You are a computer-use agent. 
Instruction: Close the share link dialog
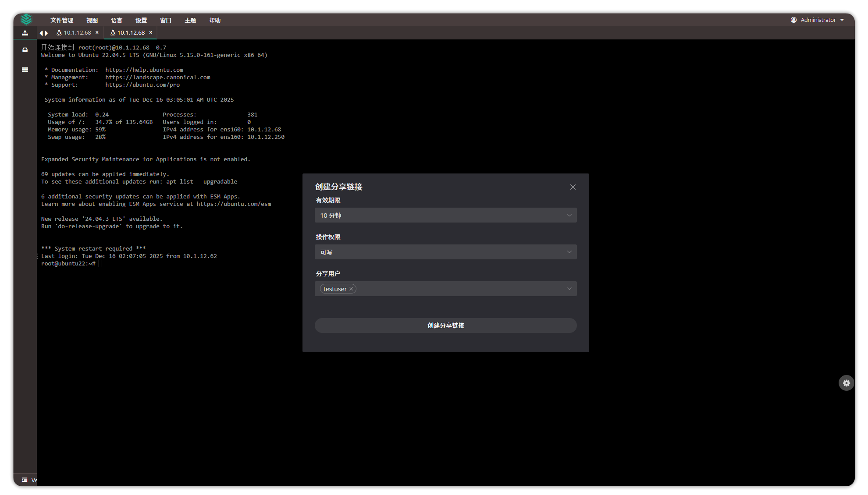pos(573,187)
